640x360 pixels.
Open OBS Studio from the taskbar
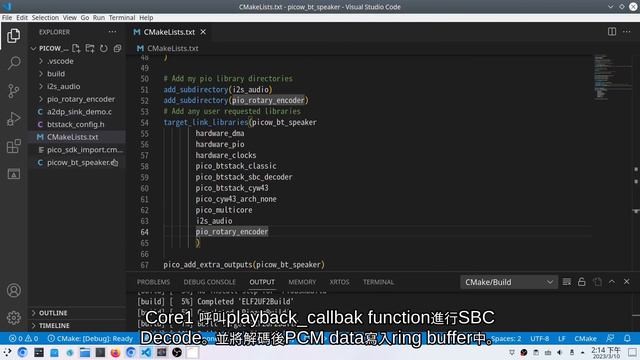coord(177,352)
